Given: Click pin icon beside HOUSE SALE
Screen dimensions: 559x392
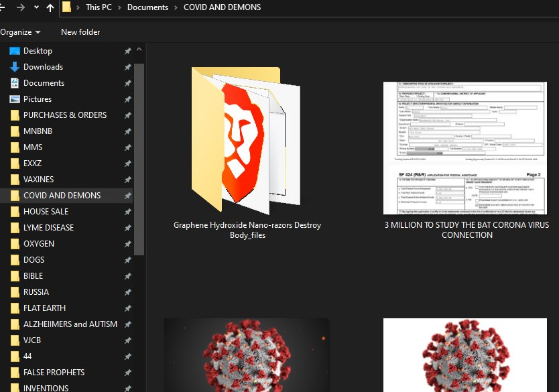Looking at the screenshot, I should pos(127,212).
